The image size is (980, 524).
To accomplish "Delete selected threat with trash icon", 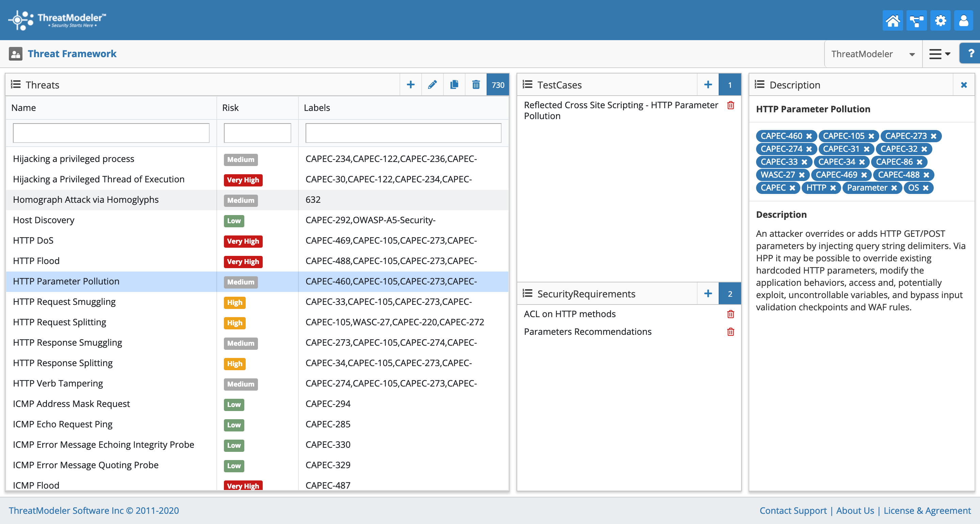I will point(476,84).
